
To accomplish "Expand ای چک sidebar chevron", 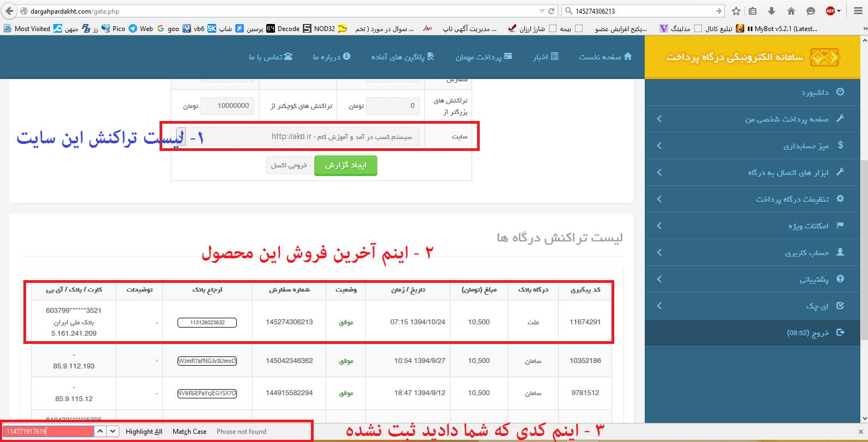I will (x=659, y=305).
